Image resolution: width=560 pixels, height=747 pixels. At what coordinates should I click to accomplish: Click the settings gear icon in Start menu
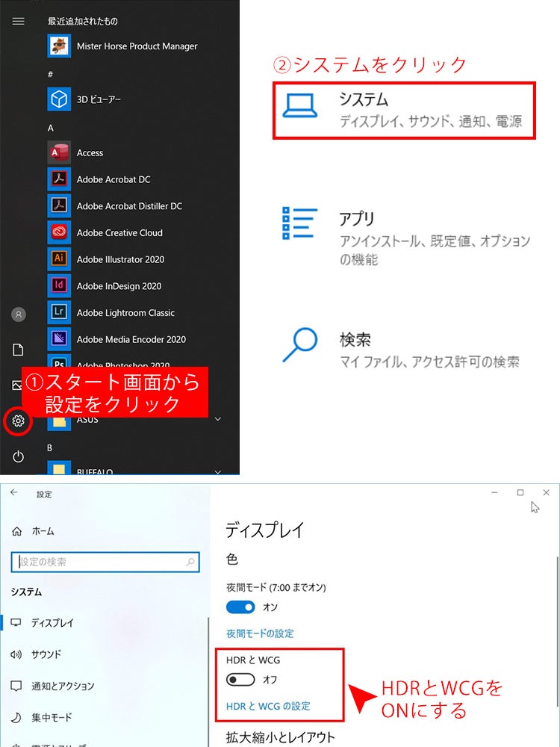pos(19,422)
